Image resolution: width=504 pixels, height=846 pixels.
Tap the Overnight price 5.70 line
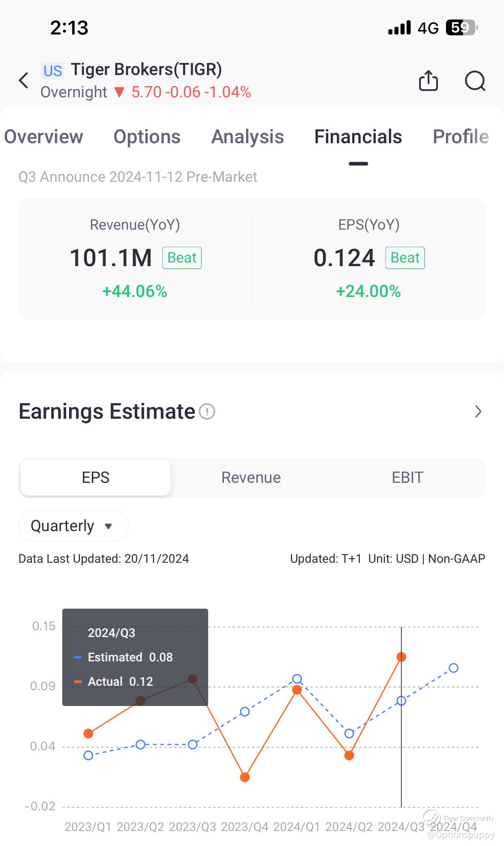point(146,92)
